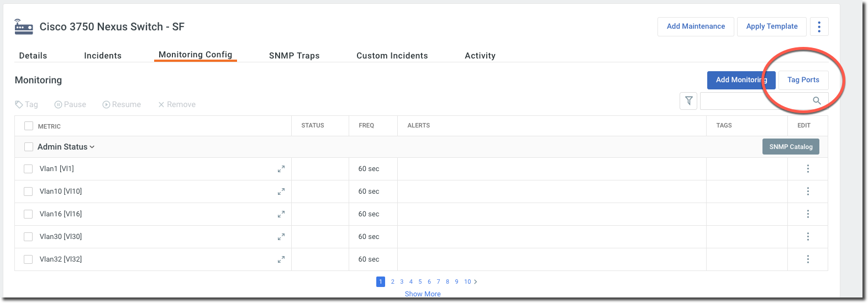Open the SNMP Catalog button
Screen dimensions: 868x303
791,147
